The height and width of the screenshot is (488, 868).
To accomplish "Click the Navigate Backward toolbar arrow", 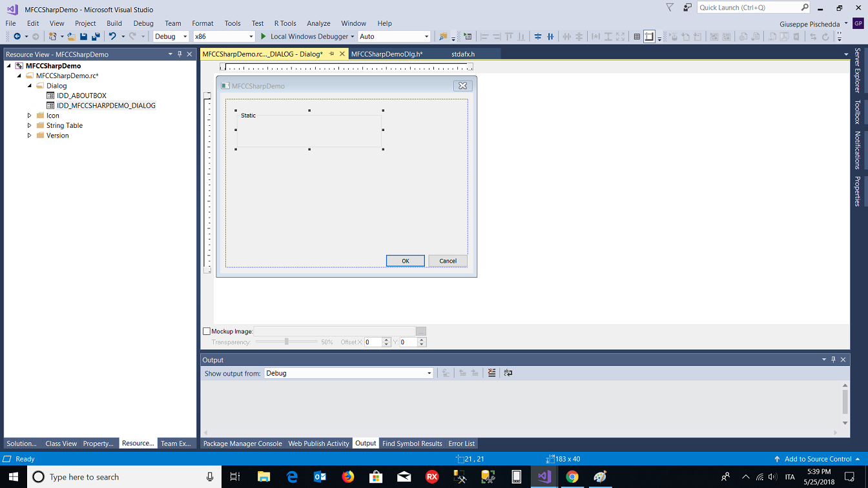I will 17,37.
